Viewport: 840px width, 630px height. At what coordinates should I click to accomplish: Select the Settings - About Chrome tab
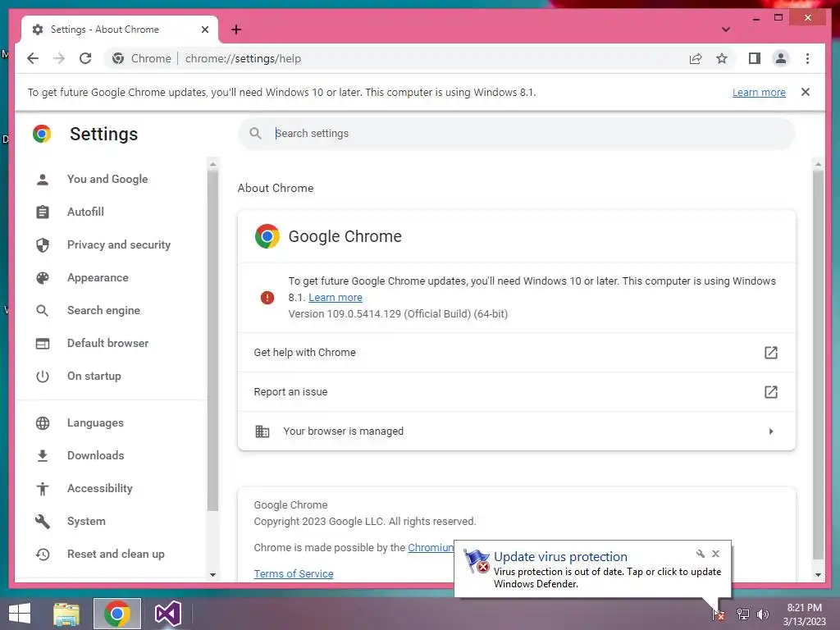click(x=120, y=30)
